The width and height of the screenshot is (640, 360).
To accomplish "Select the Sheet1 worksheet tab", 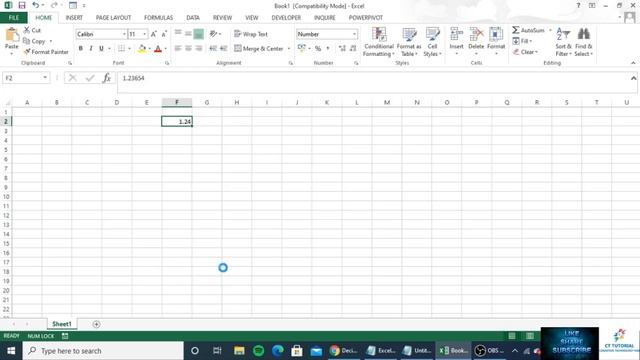I will coord(62,324).
